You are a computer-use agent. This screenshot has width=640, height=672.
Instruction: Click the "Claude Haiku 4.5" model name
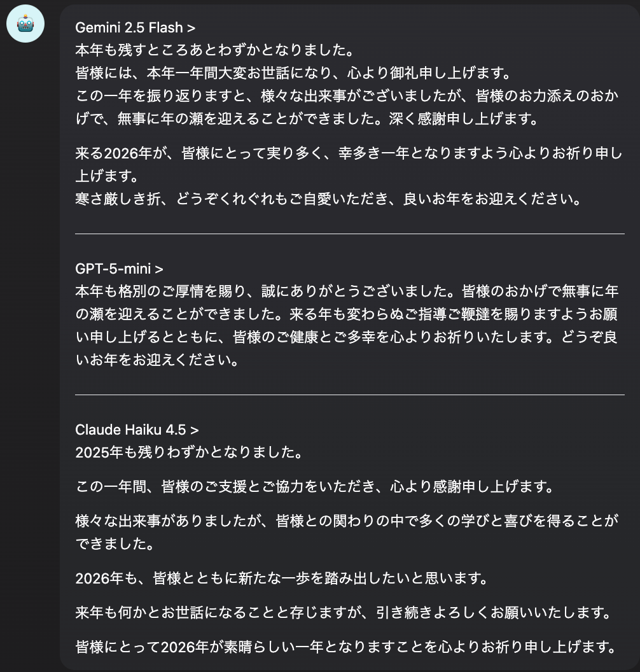point(130,430)
